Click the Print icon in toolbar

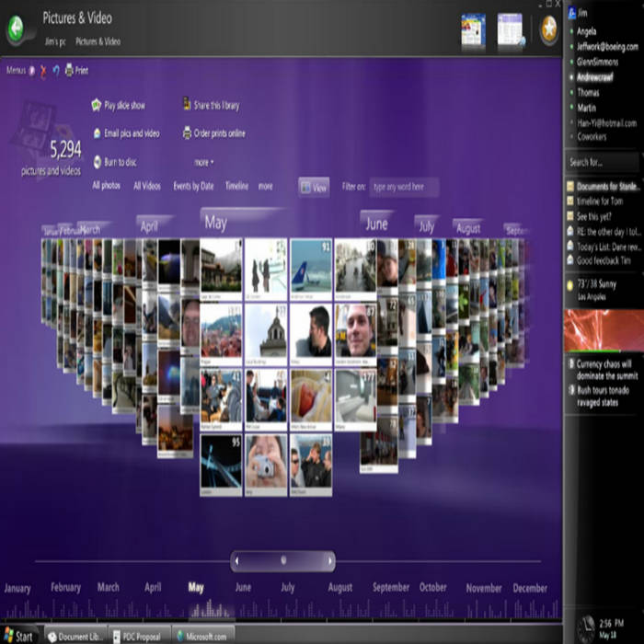69,70
